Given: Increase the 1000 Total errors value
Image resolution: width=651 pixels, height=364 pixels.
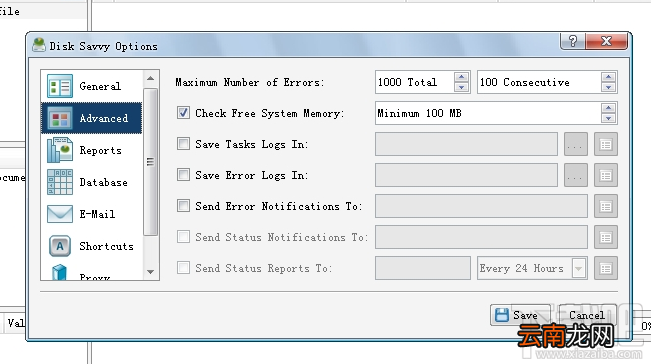Looking at the screenshot, I should (x=461, y=77).
